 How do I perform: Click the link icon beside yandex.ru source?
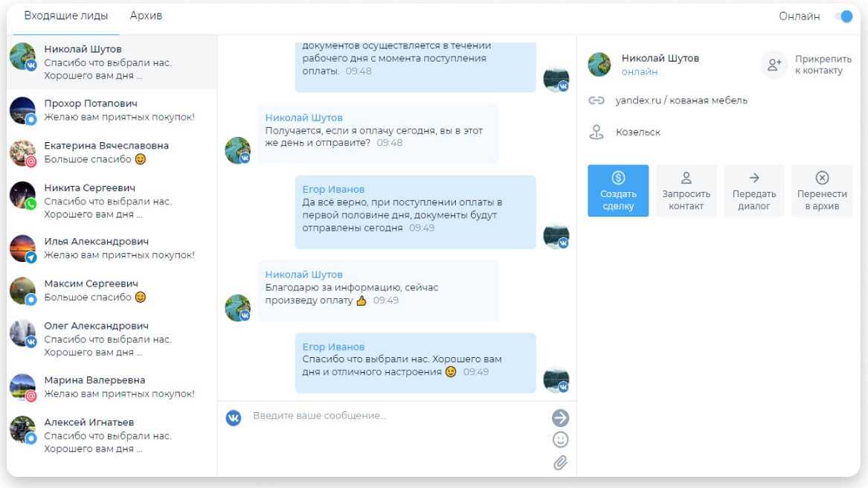(x=597, y=100)
